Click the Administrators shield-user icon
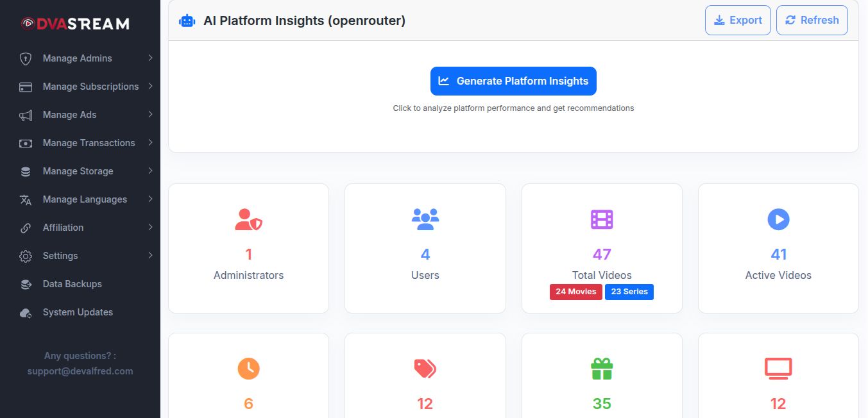Image resolution: width=868 pixels, height=418 pixels. click(x=248, y=220)
